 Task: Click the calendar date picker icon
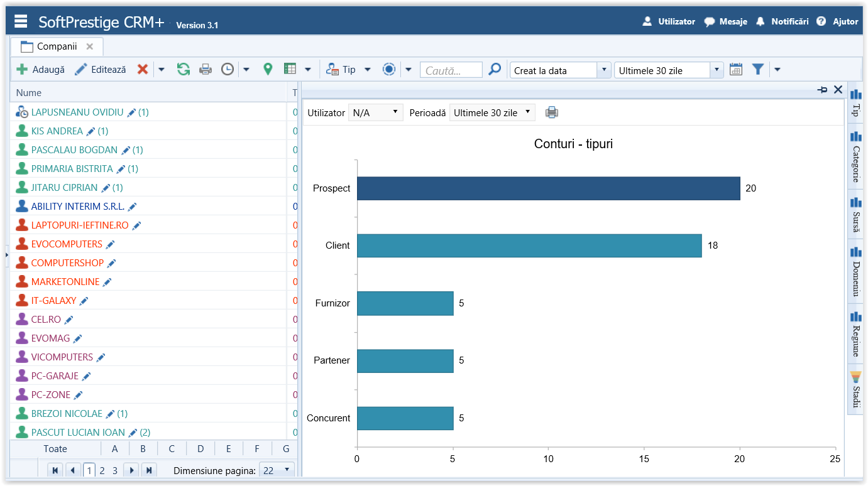click(736, 70)
